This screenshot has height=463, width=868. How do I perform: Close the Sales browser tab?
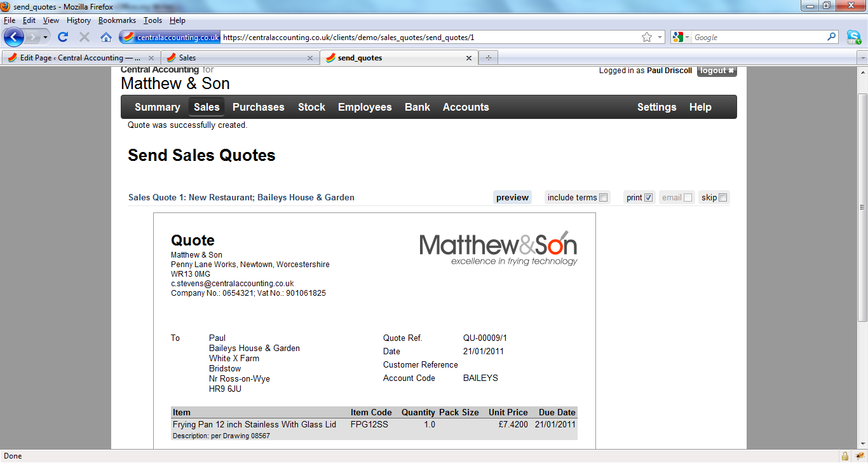click(310, 58)
